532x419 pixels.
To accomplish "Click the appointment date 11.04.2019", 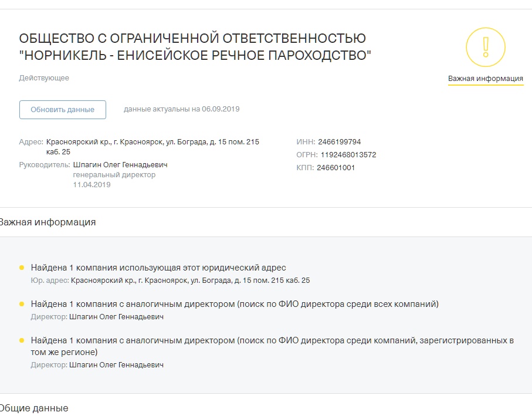I will coord(92,185).
